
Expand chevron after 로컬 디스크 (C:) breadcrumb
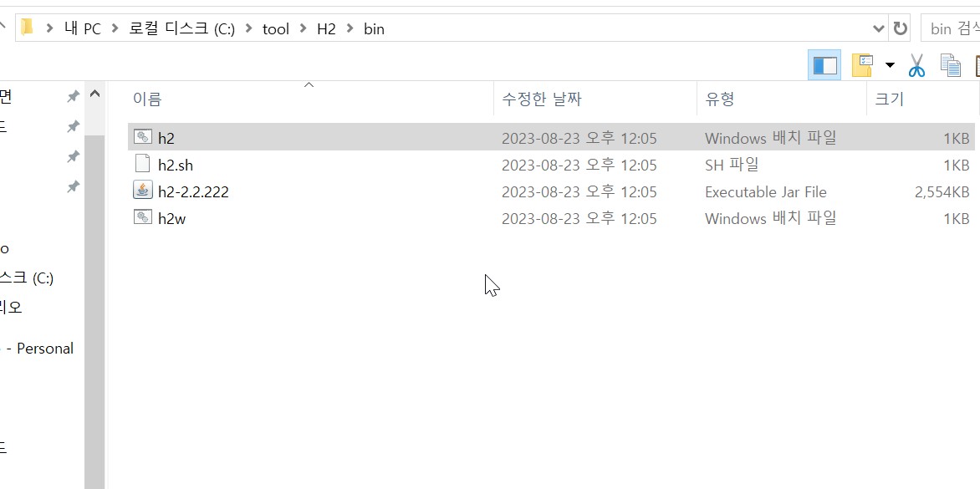(x=248, y=28)
